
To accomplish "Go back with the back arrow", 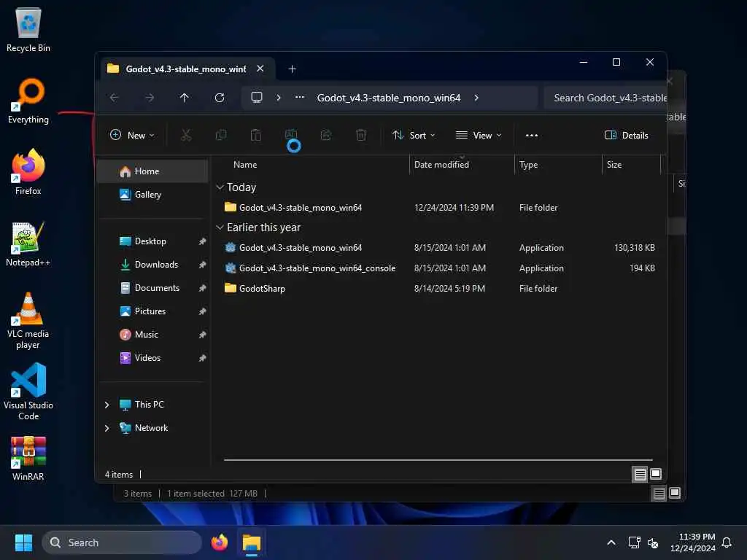I will coord(115,98).
